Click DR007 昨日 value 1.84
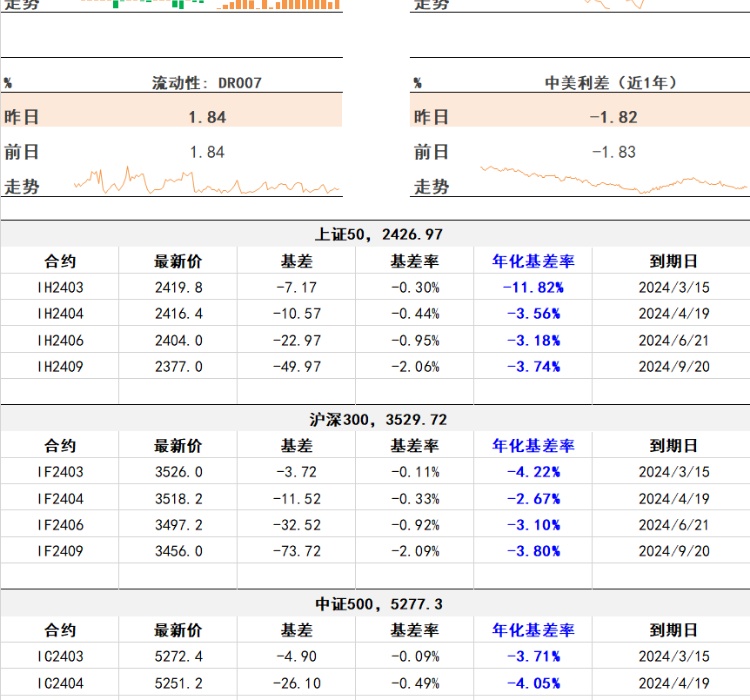This screenshot has width=750, height=700. 207,117
